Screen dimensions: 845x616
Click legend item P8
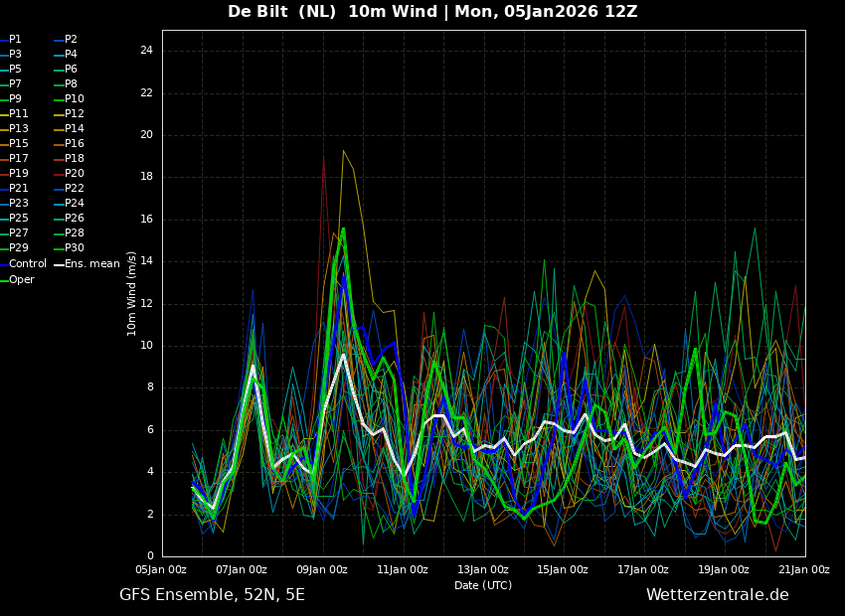(67, 84)
